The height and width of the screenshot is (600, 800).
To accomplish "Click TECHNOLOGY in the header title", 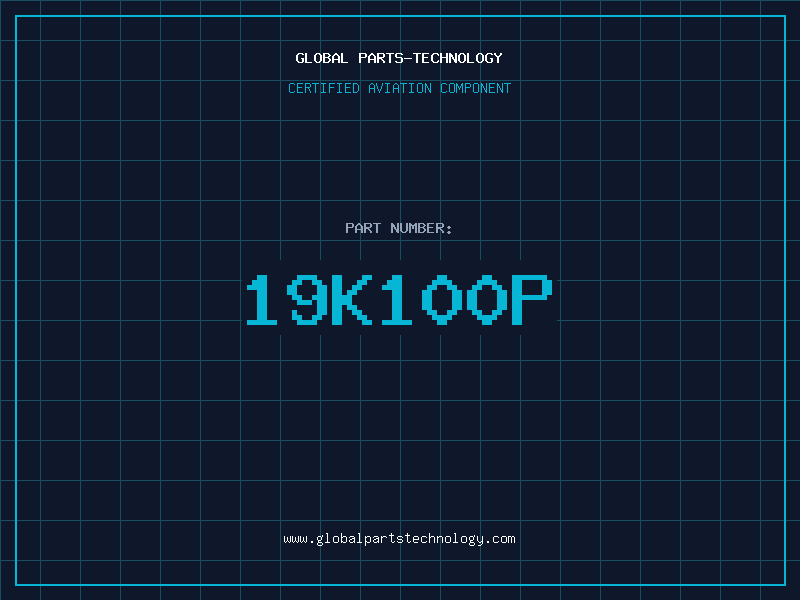I will (x=458, y=58).
